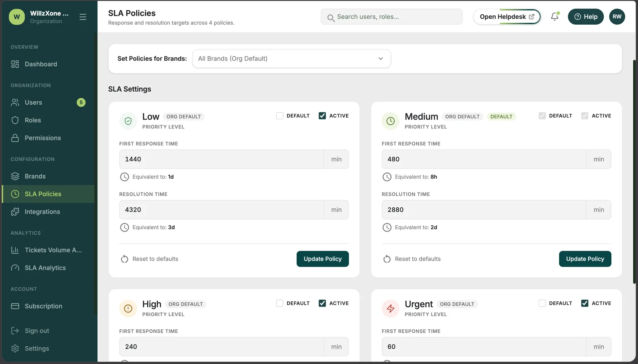The height and width of the screenshot is (364, 638).
Task: Click the Low priority shield icon
Action: 128,121
